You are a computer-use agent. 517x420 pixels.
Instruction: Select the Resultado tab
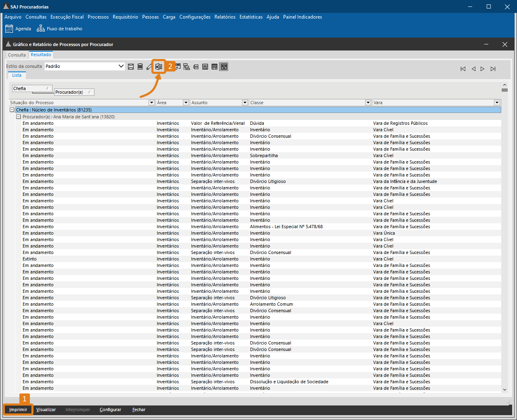(41, 55)
